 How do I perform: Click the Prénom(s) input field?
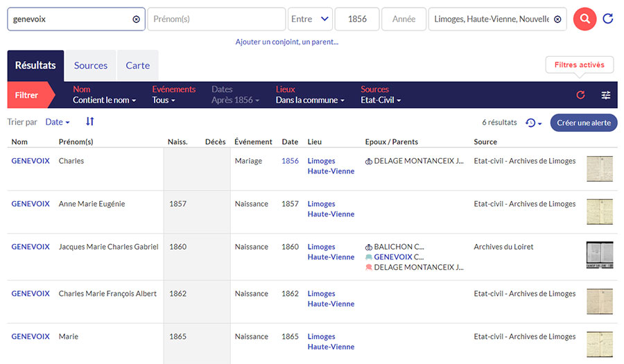[x=216, y=19]
